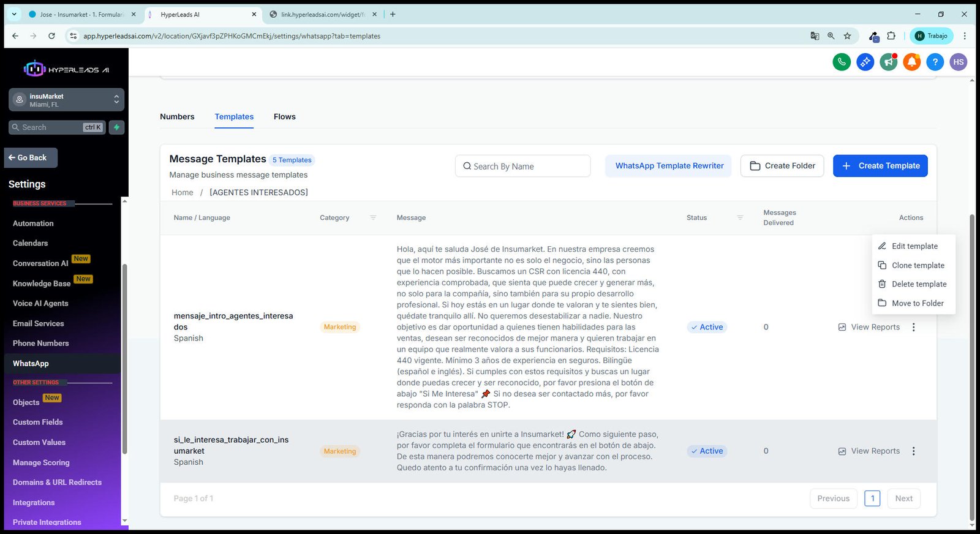Open a new browser tab
This screenshot has width=980, height=534.
(x=393, y=14)
